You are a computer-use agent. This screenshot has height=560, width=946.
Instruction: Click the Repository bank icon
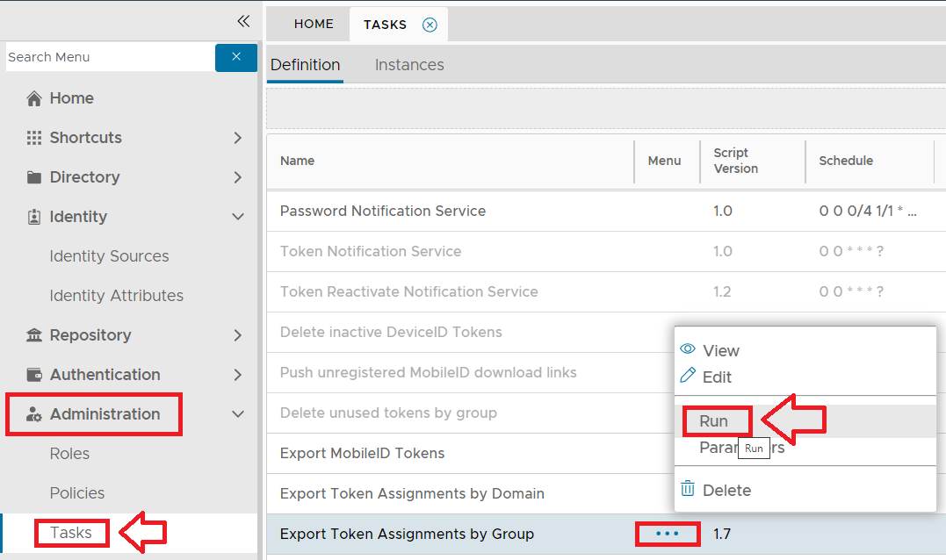click(x=34, y=335)
